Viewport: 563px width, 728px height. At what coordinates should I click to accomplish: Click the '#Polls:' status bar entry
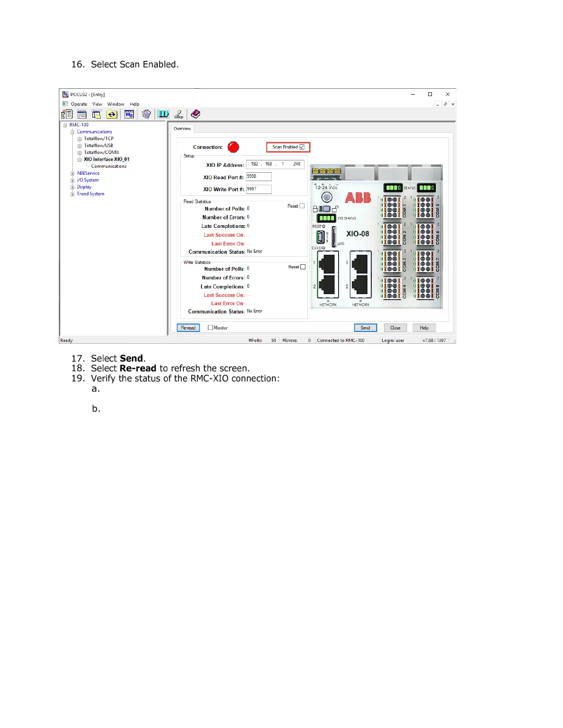tap(255, 341)
